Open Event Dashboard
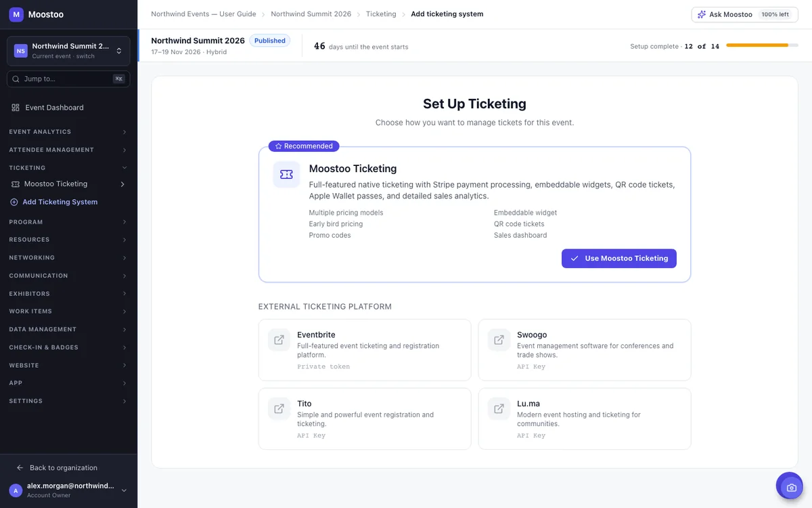Viewport: 812px width, 508px height. pyautogui.click(x=68, y=108)
